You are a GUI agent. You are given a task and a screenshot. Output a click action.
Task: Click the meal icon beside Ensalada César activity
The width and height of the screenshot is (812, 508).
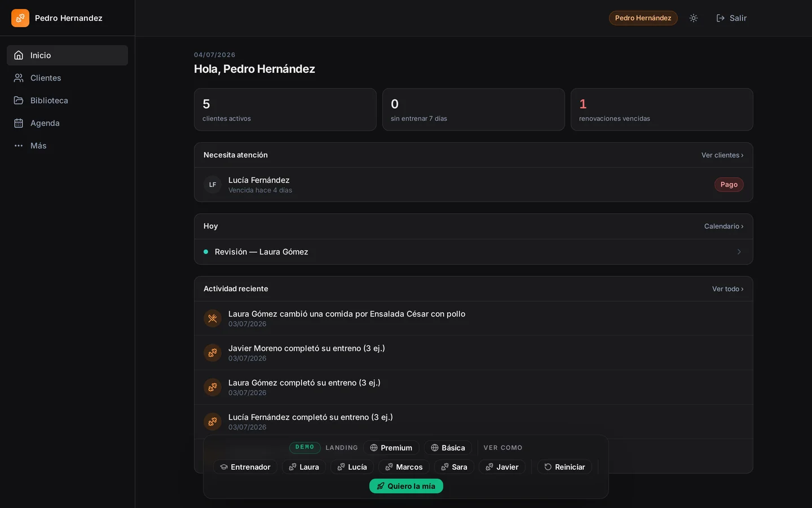213,318
